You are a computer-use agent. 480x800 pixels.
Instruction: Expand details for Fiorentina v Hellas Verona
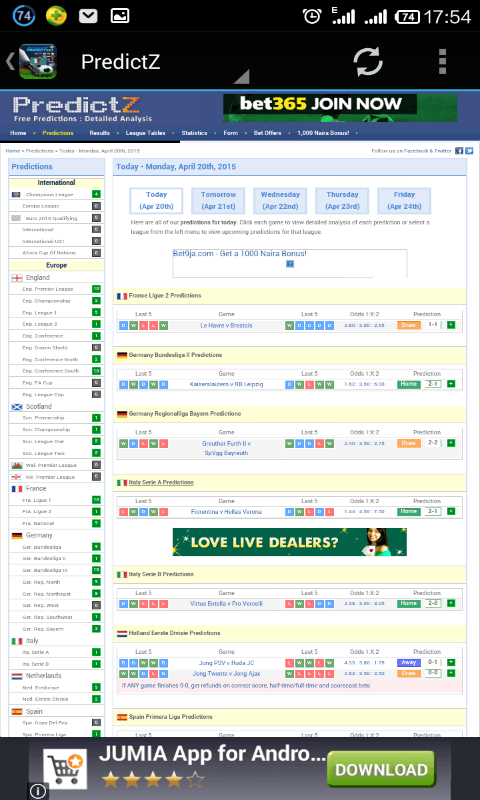coord(451,511)
